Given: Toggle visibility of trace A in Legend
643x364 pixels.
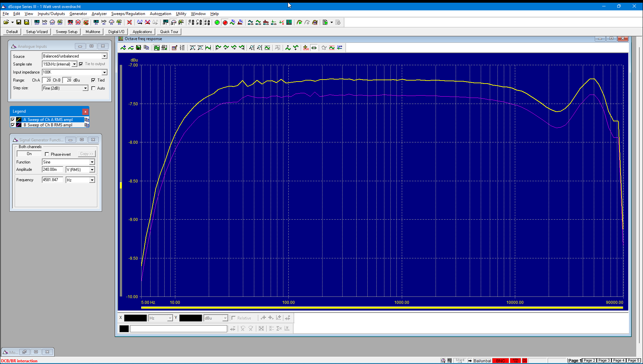Looking at the screenshot, I should pyautogui.click(x=13, y=120).
